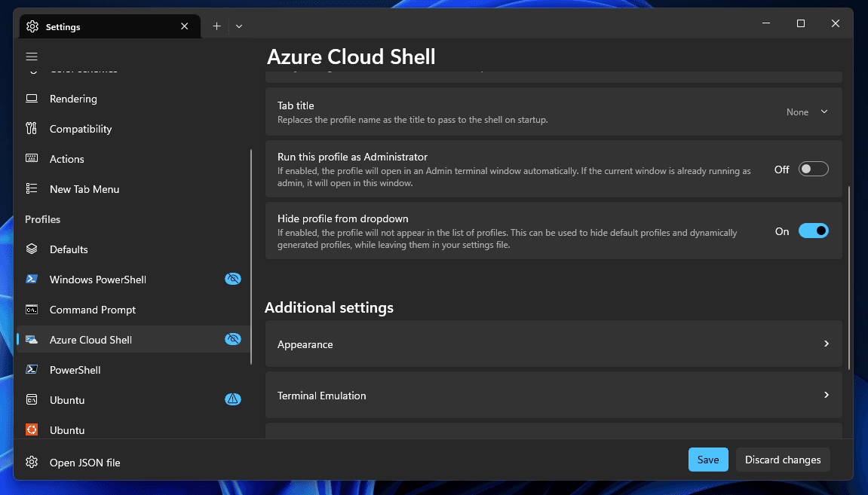Expand the Tab title None dropdown

(807, 112)
